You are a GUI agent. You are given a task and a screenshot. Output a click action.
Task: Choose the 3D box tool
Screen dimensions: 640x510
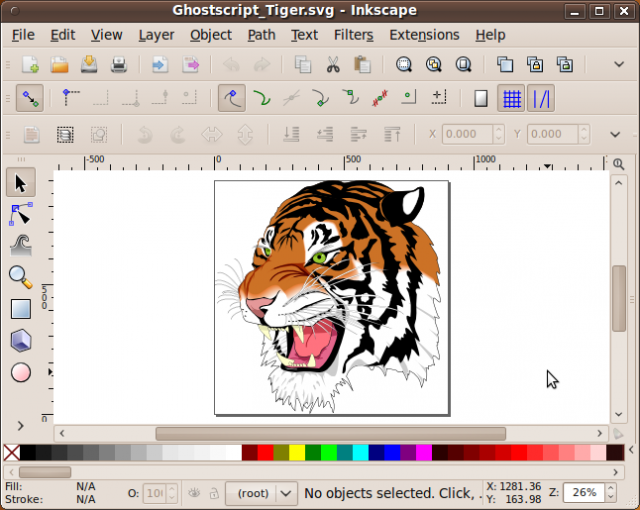pos(20,341)
